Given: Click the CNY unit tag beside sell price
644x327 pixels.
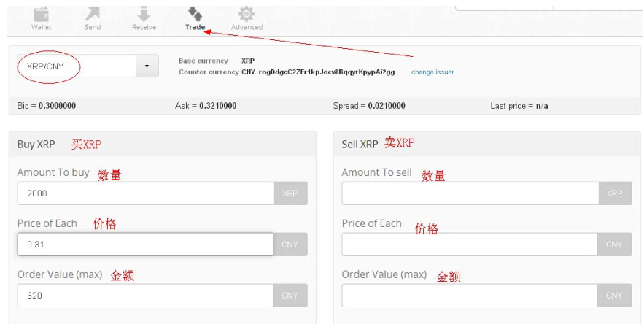Looking at the screenshot, I should tap(614, 245).
